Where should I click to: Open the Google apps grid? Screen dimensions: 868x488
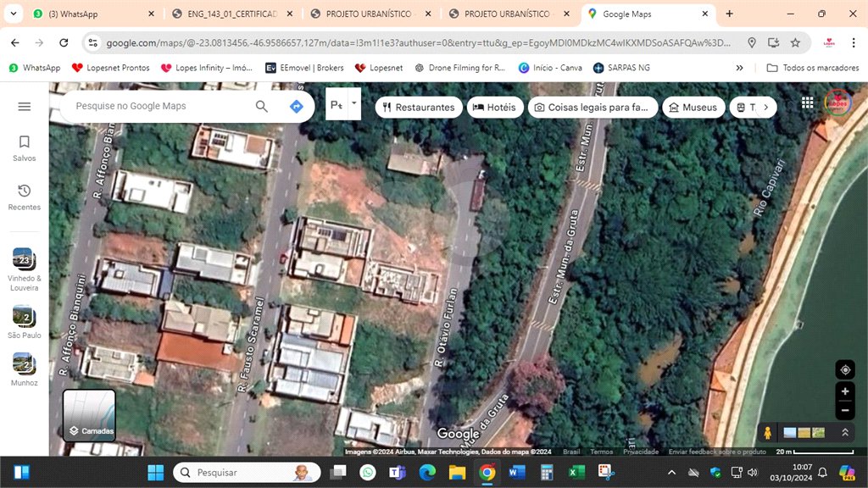(x=808, y=103)
